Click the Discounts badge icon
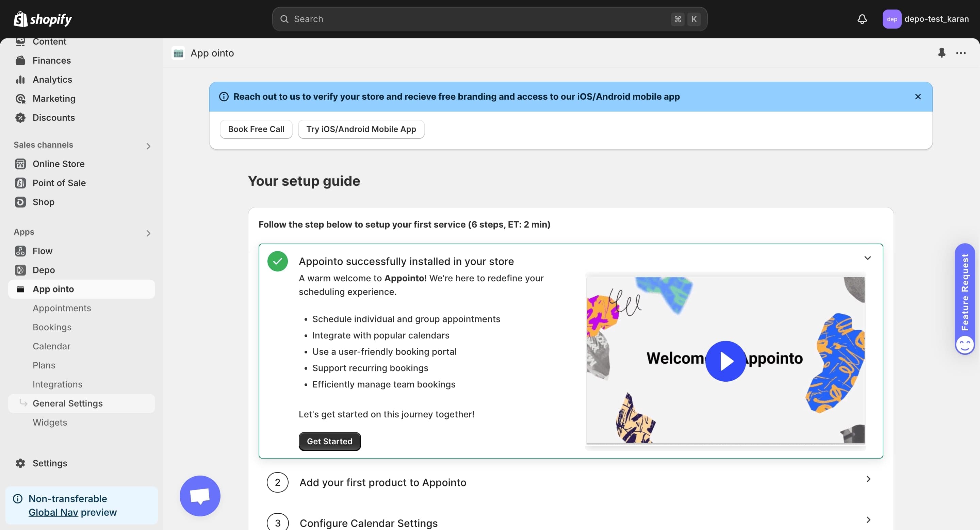 click(x=20, y=117)
